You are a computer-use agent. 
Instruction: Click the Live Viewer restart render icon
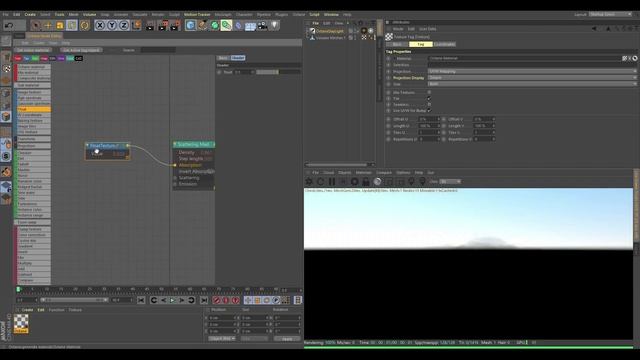pyautogui.click(x=320, y=182)
